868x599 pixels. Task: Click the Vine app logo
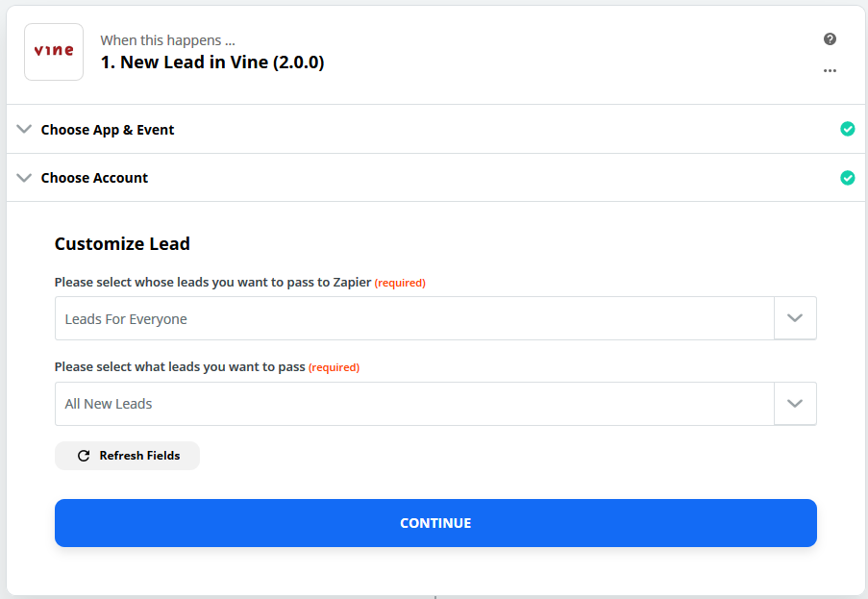tap(54, 52)
